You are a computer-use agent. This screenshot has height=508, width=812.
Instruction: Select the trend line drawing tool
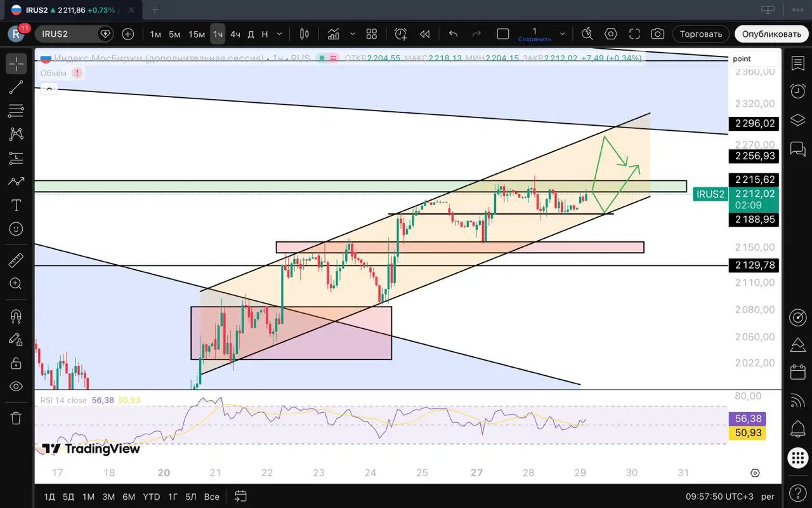point(16,87)
